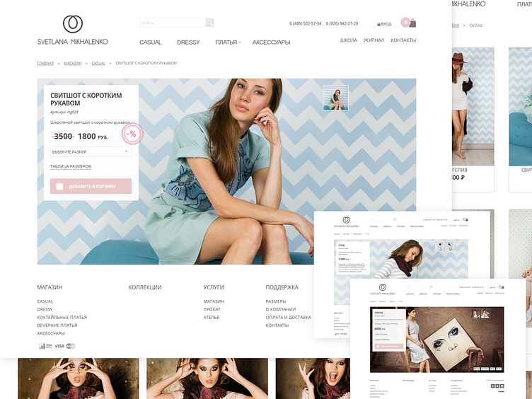Image resolution: width=532 pixels, height=399 pixels.
Task: Click the pink cart counter badge showing 0
Action: (x=405, y=23)
